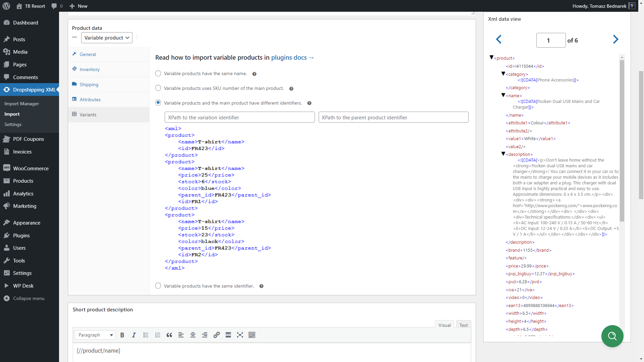The width and height of the screenshot is (644, 362).
Task: Toggle fullscreen editor mode icon
Action: (x=240, y=335)
